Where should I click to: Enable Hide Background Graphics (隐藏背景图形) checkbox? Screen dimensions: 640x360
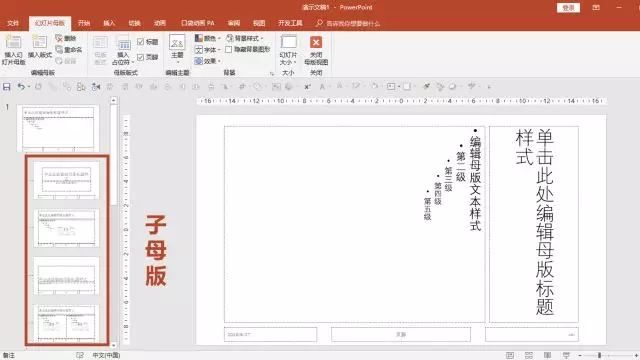229,49
